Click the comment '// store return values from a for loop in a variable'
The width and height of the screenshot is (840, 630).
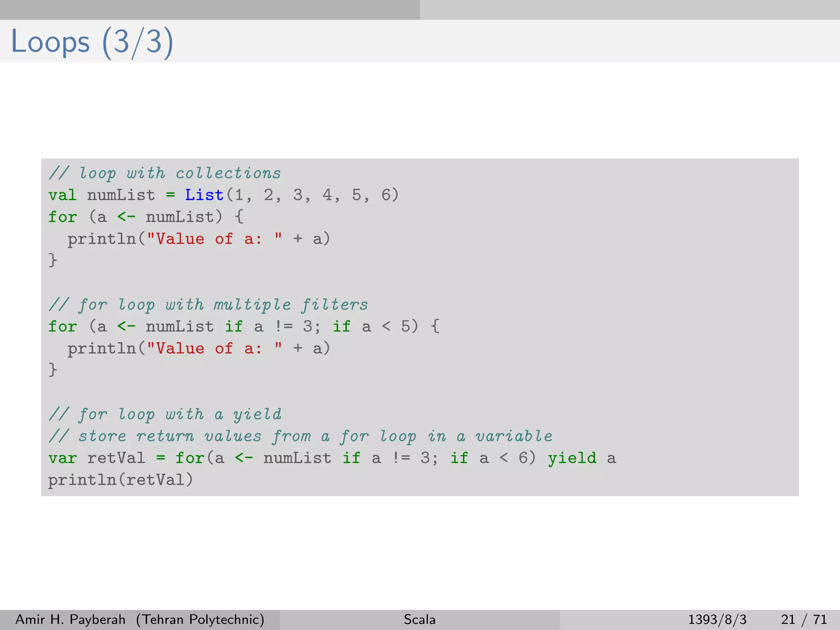click(300, 436)
